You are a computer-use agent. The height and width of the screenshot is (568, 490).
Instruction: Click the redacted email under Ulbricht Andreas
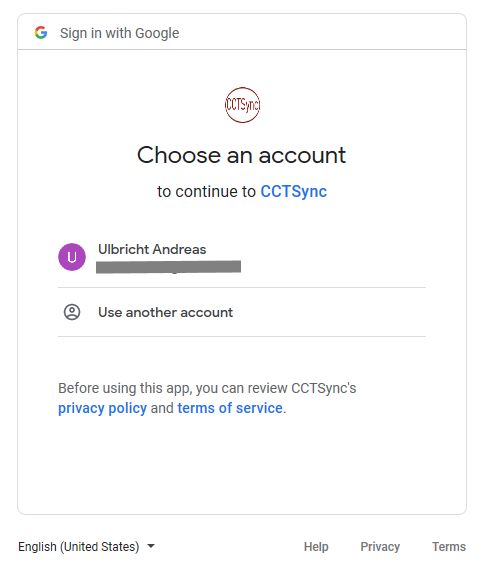tap(168, 267)
